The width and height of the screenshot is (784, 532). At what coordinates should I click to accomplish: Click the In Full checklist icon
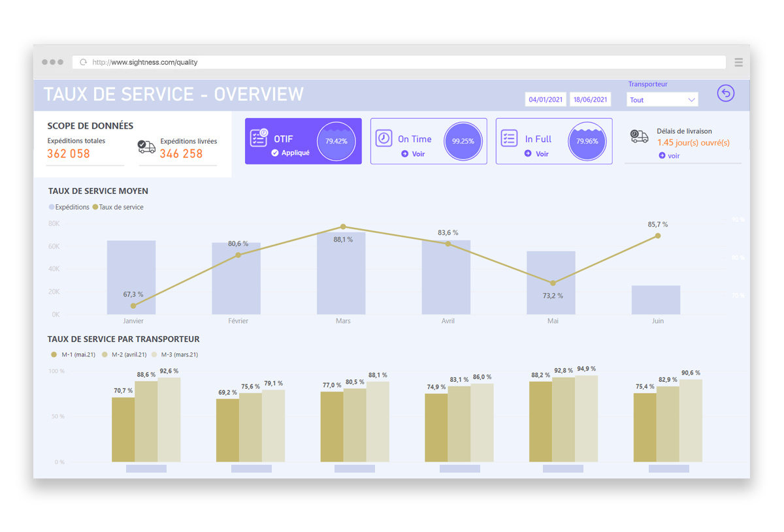tap(509, 138)
